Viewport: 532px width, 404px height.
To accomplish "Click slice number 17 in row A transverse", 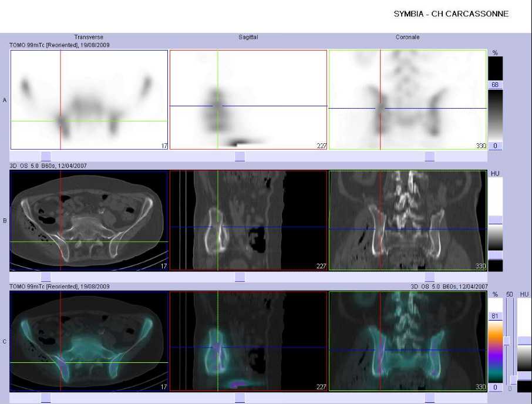I will click(x=164, y=146).
